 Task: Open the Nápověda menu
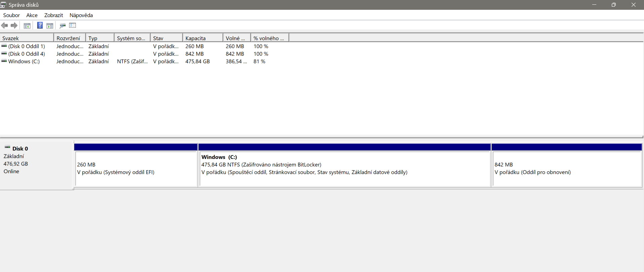81,15
